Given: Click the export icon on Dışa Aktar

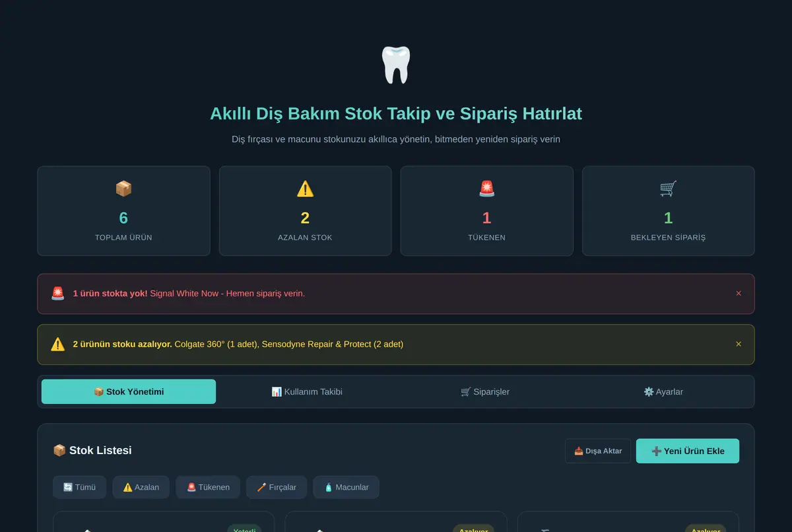Looking at the screenshot, I should coord(578,451).
